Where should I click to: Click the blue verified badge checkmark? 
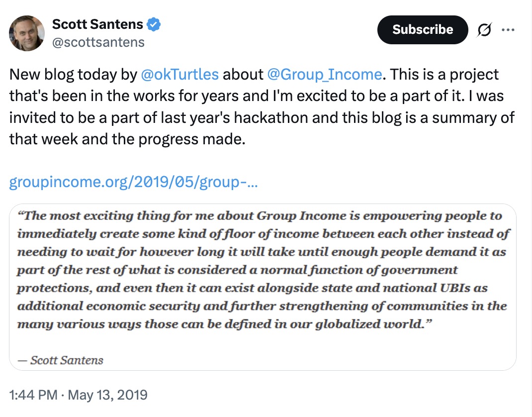point(154,24)
